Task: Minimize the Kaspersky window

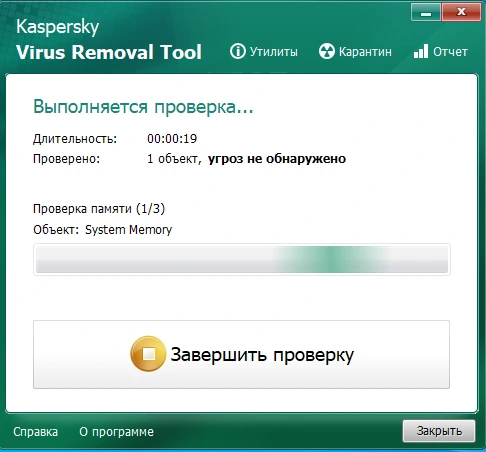Action: coord(426,12)
